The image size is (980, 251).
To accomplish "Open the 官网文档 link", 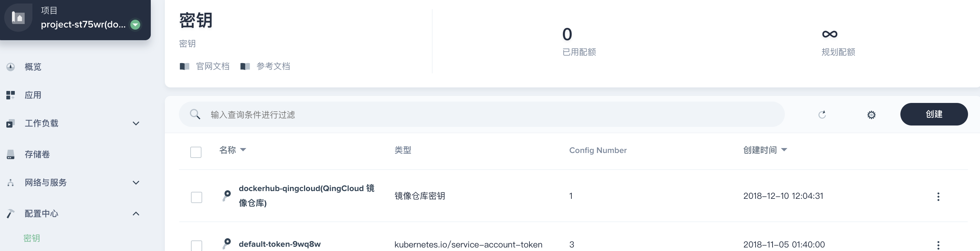I will (212, 66).
